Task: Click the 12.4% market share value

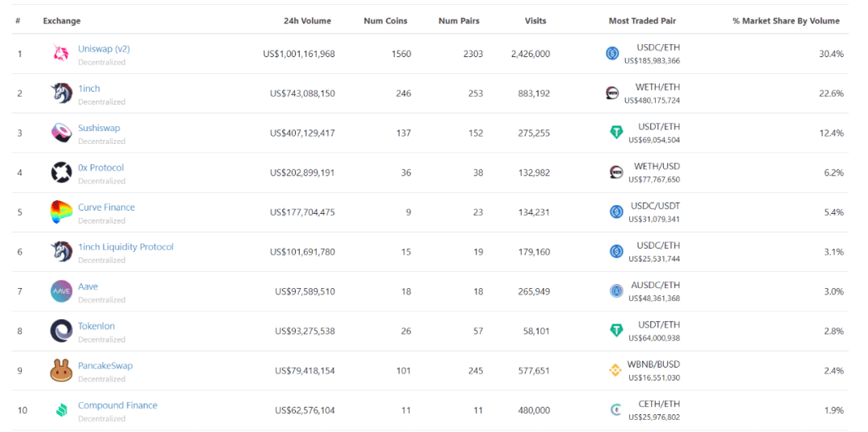Action: 832,133
